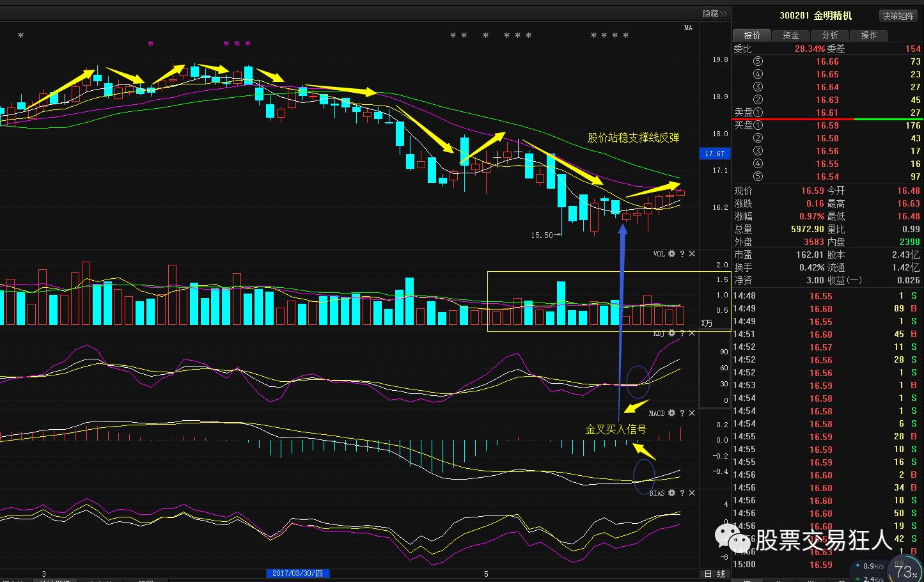Close the VOL indicator panel
Viewport: 924px width, 582px height.
(692, 254)
